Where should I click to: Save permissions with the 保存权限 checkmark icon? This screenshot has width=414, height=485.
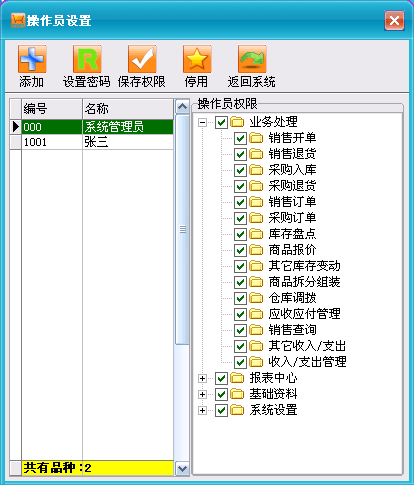pyautogui.click(x=142, y=59)
